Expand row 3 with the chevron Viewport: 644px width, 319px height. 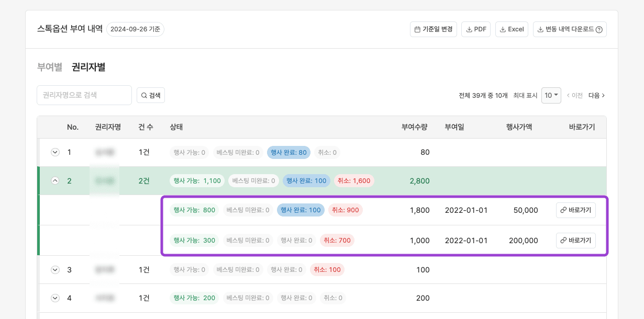pos(55,270)
